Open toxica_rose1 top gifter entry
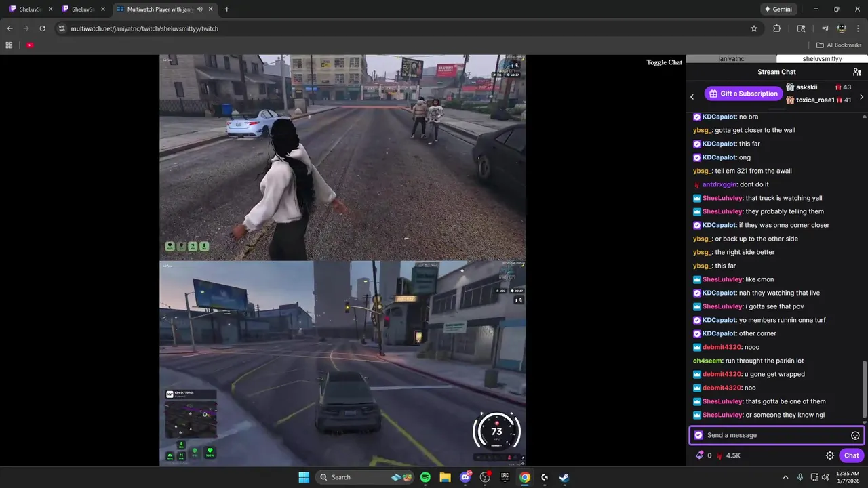This screenshot has width=868, height=488. tap(818, 100)
